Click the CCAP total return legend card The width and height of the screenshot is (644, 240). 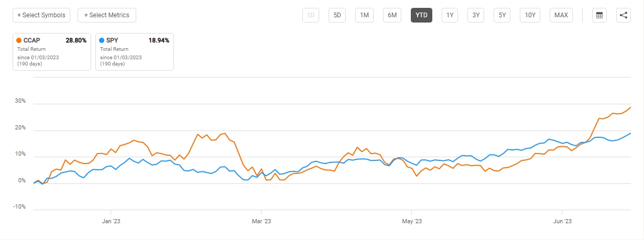pos(51,51)
